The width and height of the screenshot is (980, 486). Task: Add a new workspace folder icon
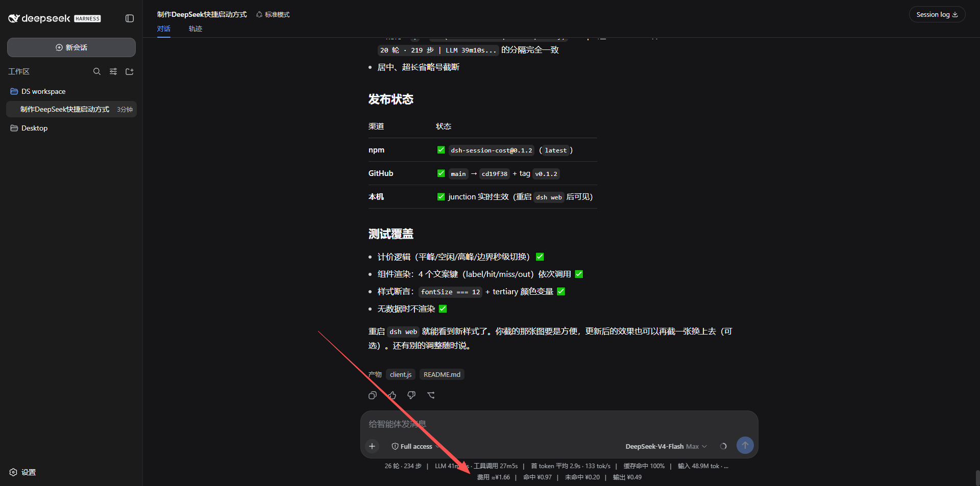point(130,71)
